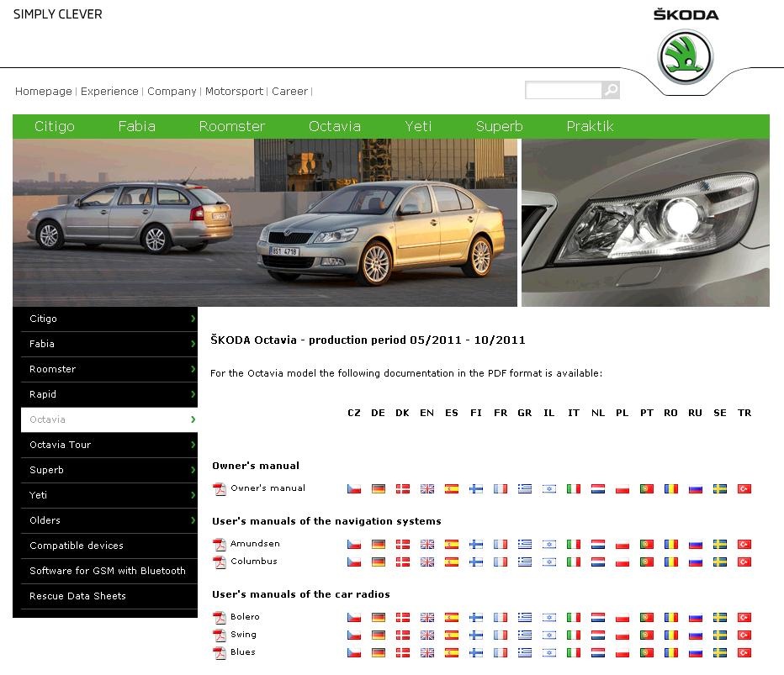Open Software for GSM with Bluetooth
The height and width of the screenshot is (675, 784).
click(109, 571)
